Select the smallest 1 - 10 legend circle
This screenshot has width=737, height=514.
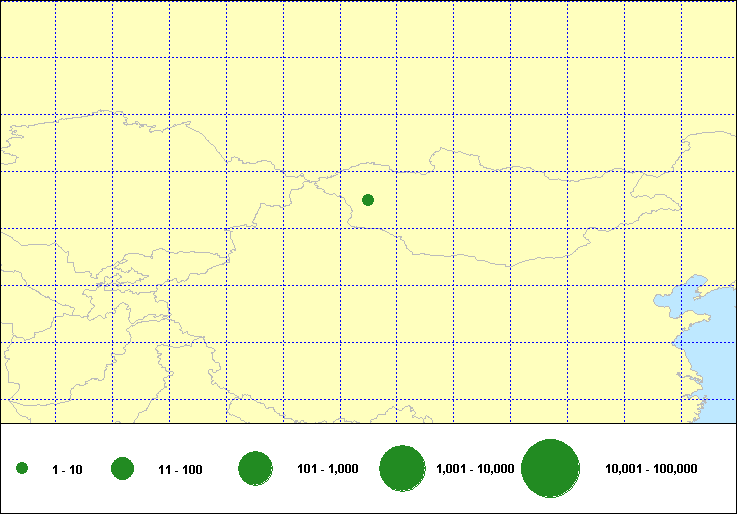(22, 469)
